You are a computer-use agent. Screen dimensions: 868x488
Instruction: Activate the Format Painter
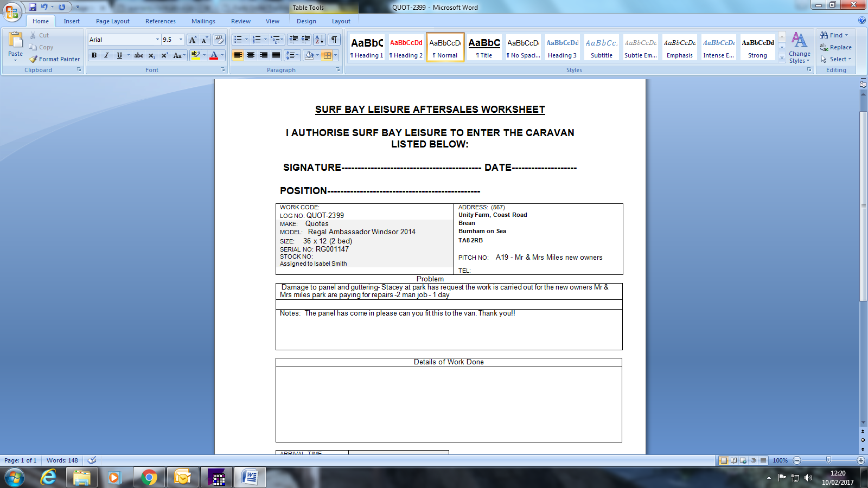pos(55,59)
